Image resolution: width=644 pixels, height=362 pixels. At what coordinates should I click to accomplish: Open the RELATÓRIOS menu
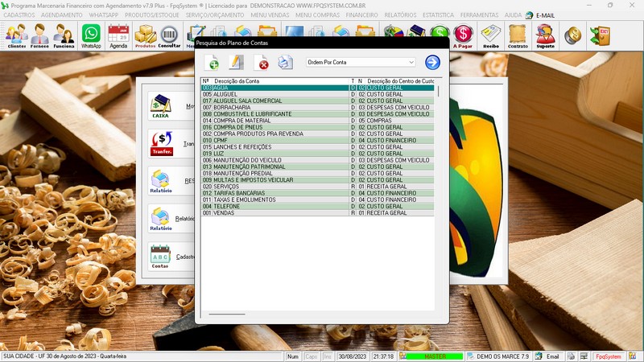coord(400,14)
